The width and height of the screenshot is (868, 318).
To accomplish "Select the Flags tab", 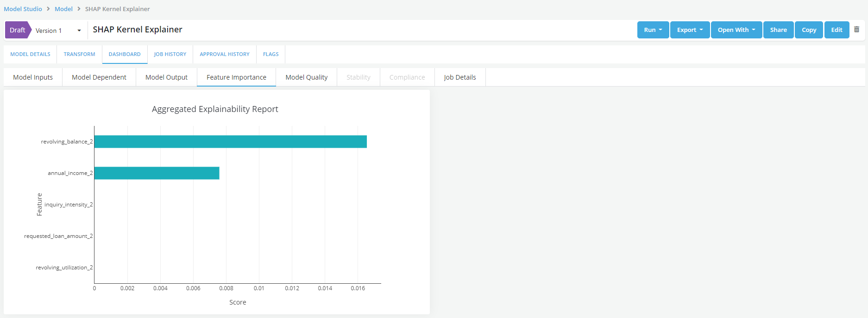I will coord(270,54).
